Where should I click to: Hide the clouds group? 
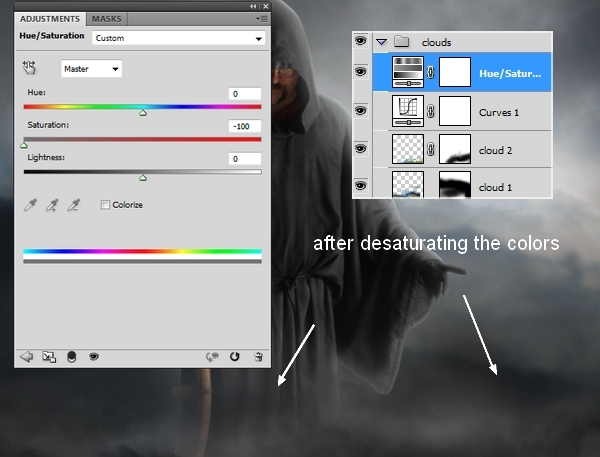coord(361,43)
